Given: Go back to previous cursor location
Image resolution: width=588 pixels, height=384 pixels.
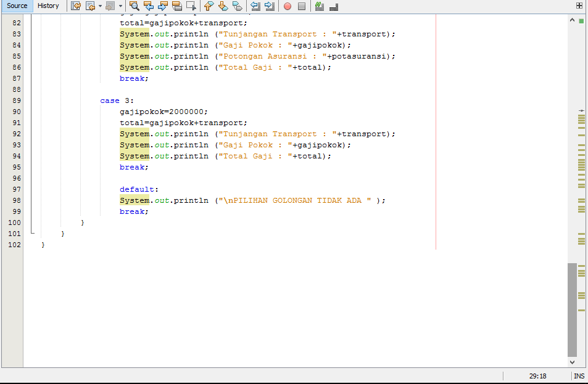Looking at the screenshot, I should 90,6.
